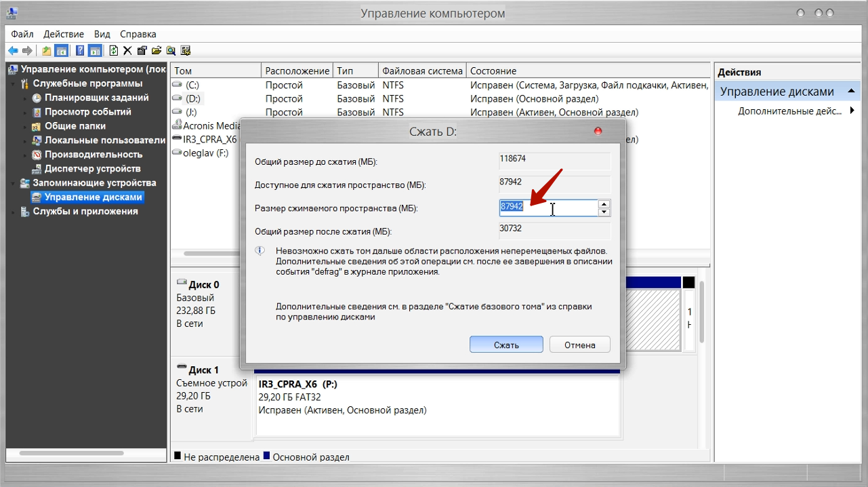The width and height of the screenshot is (868, 487).
Task: Increase shrink size with the up spinner arrow
Action: [604, 203]
